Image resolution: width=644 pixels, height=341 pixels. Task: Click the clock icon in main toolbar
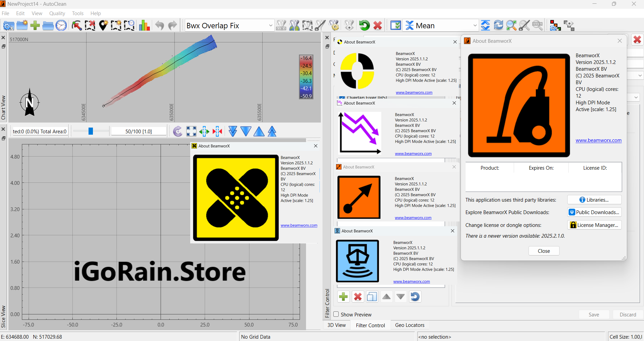61,26
